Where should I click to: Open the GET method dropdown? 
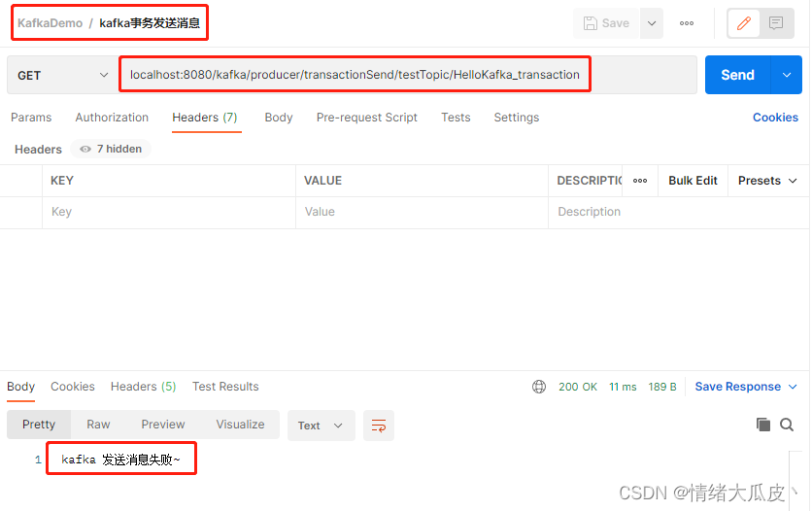pyautogui.click(x=63, y=75)
